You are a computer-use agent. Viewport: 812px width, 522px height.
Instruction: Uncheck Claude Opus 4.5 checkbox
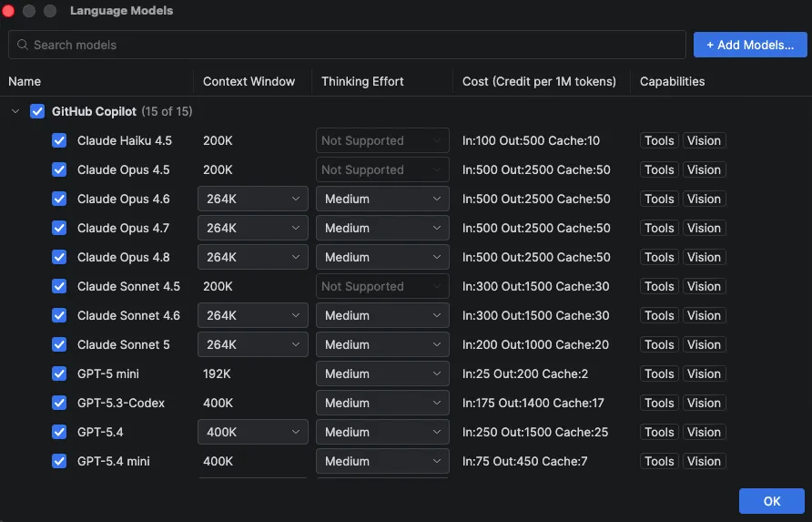pyautogui.click(x=59, y=169)
